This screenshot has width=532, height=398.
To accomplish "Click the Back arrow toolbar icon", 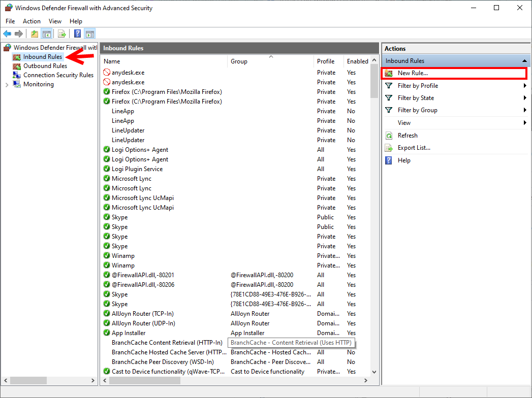I will 7,34.
